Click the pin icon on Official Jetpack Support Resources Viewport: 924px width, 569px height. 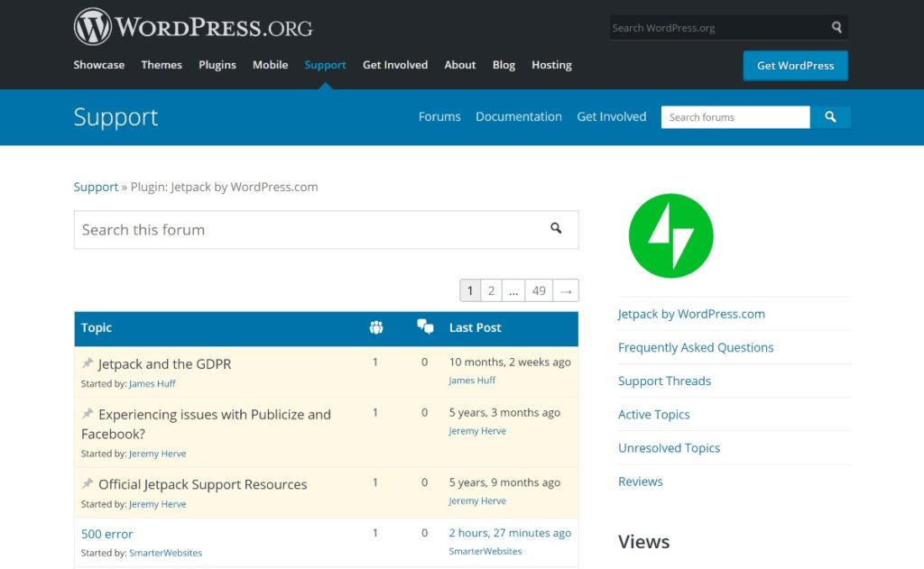tap(89, 483)
